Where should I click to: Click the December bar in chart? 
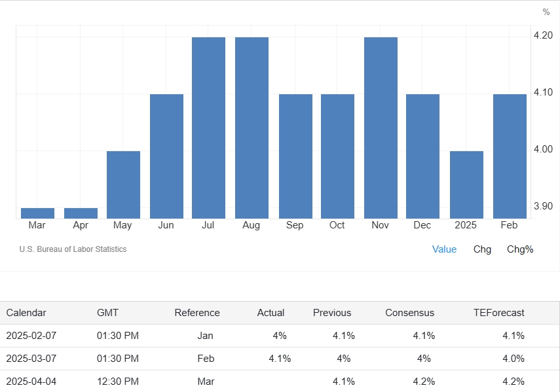[x=422, y=156]
